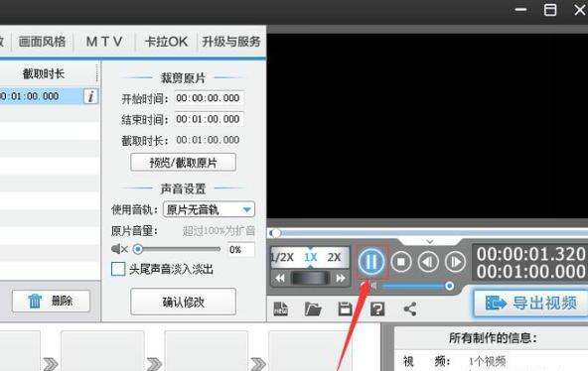Click the share icon

coord(410,309)
